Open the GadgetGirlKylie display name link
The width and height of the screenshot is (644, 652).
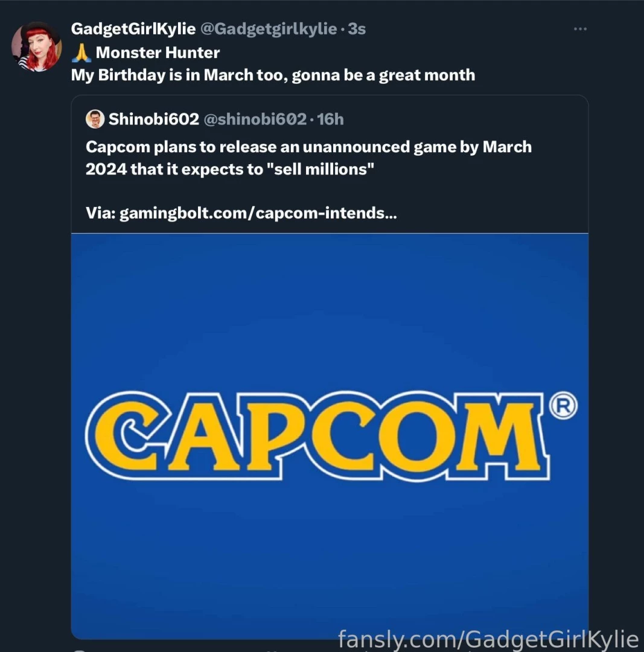[x=133, y=28]
